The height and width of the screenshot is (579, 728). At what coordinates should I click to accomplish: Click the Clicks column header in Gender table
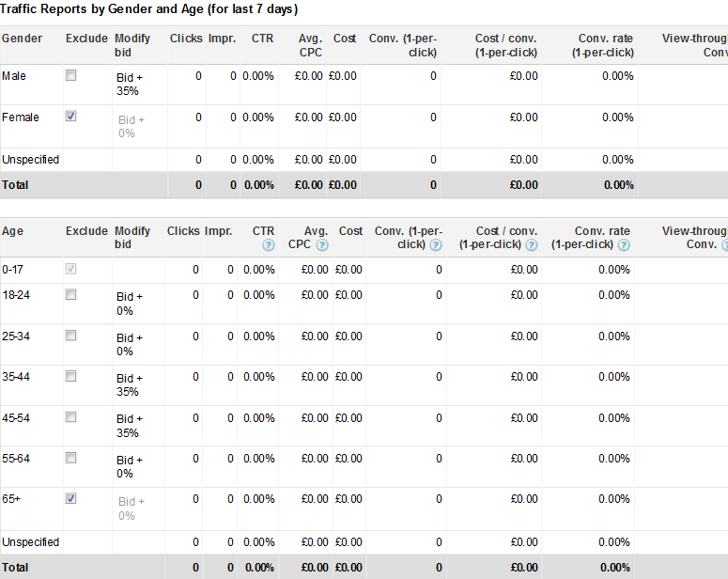pos(186,39)
